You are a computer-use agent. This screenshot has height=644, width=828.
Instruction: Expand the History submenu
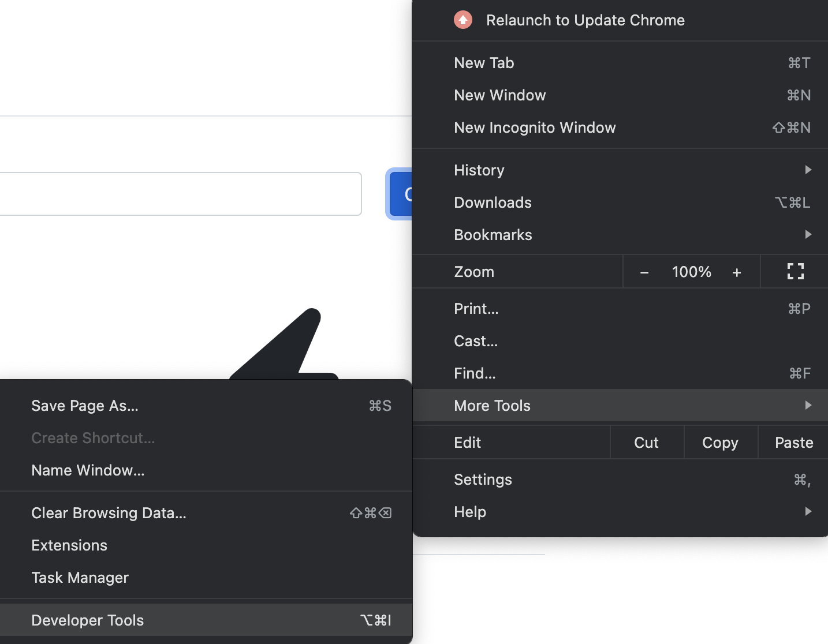tap(620, 170)
